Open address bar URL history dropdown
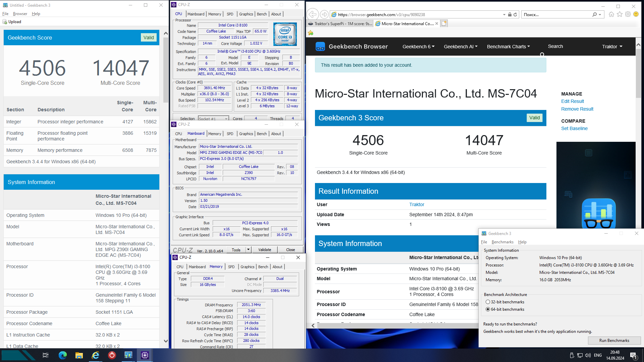This screenshot has width=644, height=362. (504, 14)
